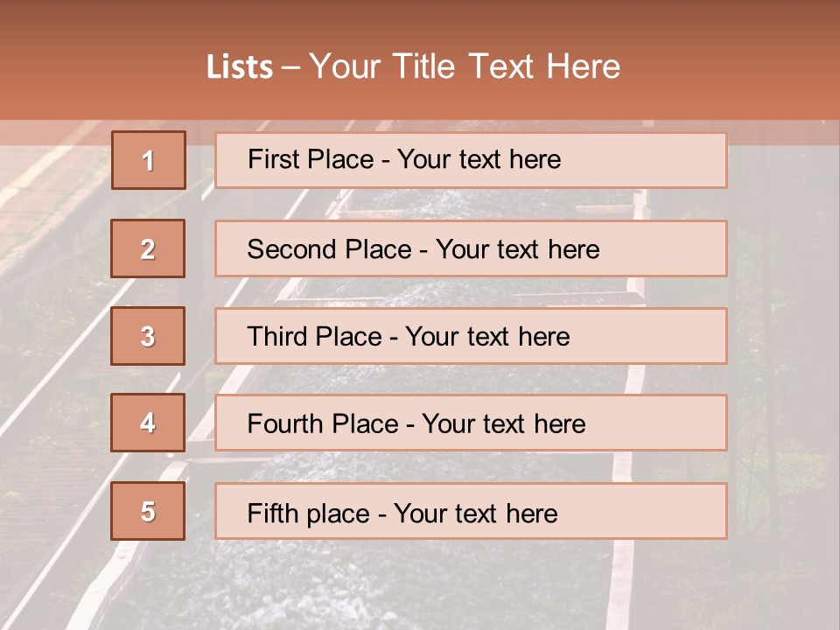Image resolution: width=840 pixels, height=630 pixels.
Task: Select the number 2 square
Action: [149, 248]
